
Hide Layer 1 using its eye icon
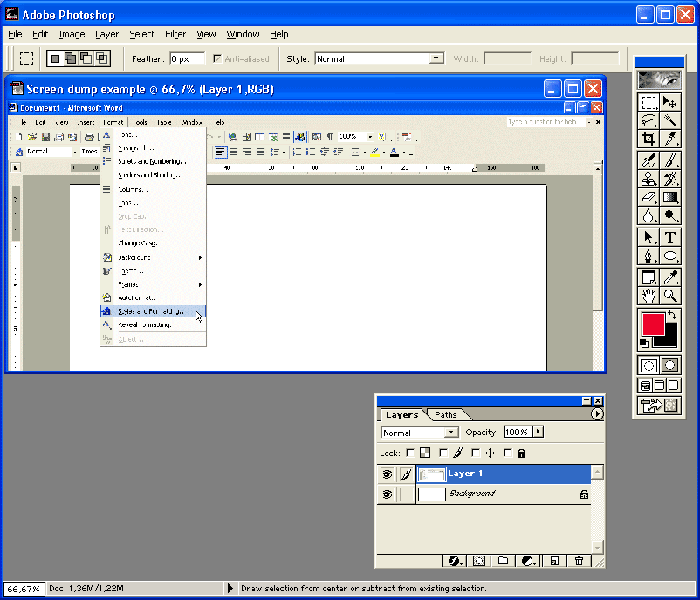click(387, 474)
